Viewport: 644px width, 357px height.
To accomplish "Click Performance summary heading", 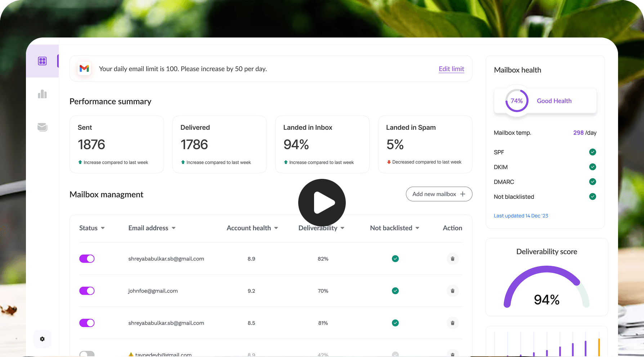I will pyautogui.click(x=110, y=101).
